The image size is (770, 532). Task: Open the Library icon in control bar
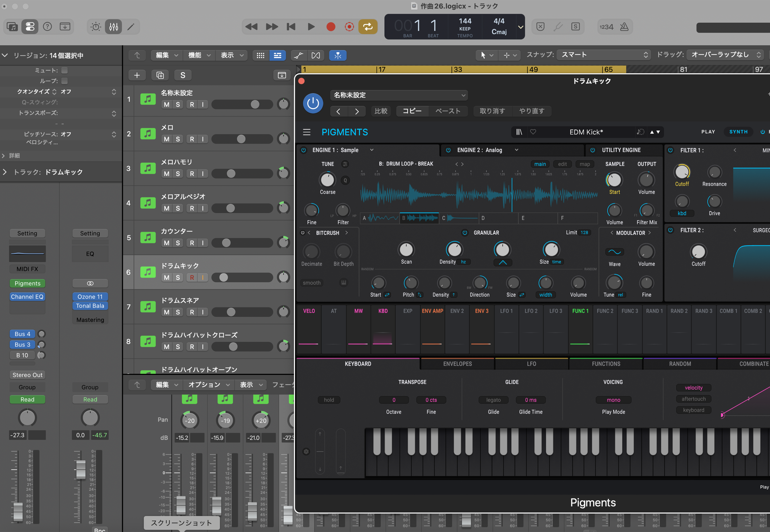coord(12,27)
